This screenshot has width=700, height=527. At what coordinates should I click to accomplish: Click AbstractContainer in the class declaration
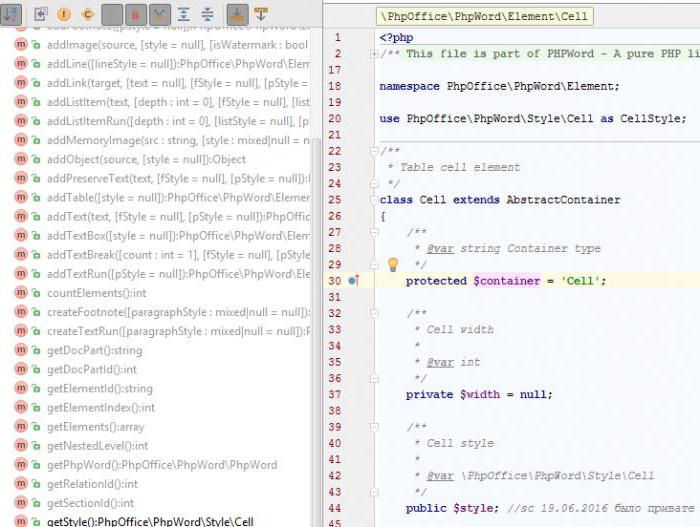click(x=563, y=200)
